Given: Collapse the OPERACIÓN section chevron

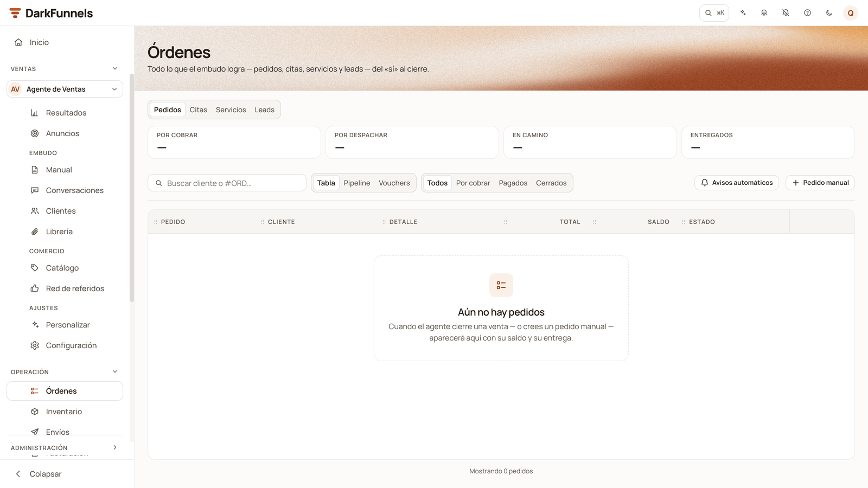Looking at the screenshot, I should [x=115, y=371].
